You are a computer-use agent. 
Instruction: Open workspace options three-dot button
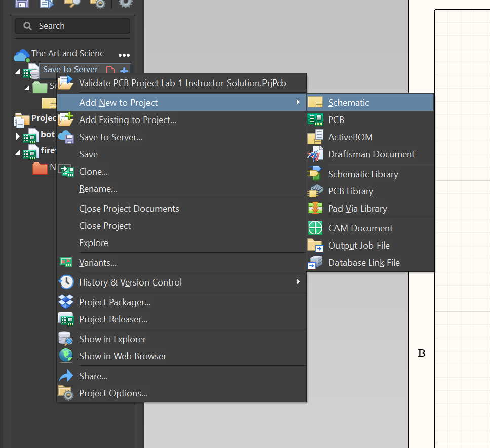(124, 55)
